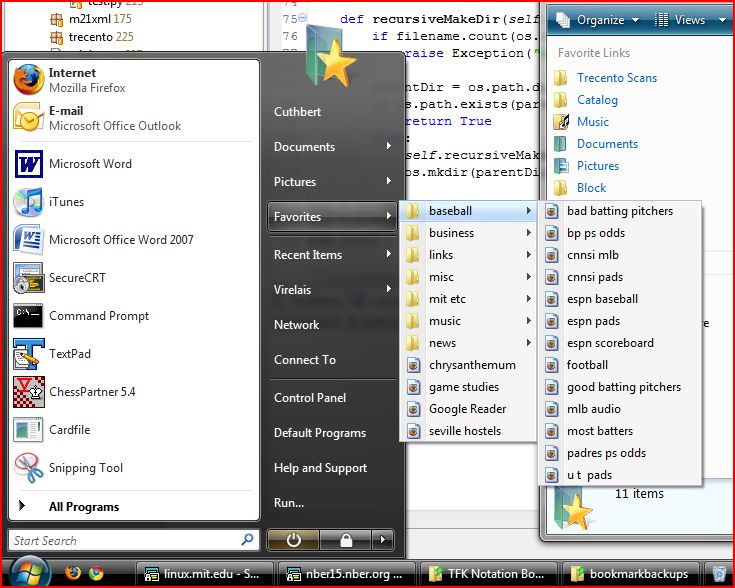Click Trecento Scans favorite link
The image size is (735, 588).
pos(617,78)
